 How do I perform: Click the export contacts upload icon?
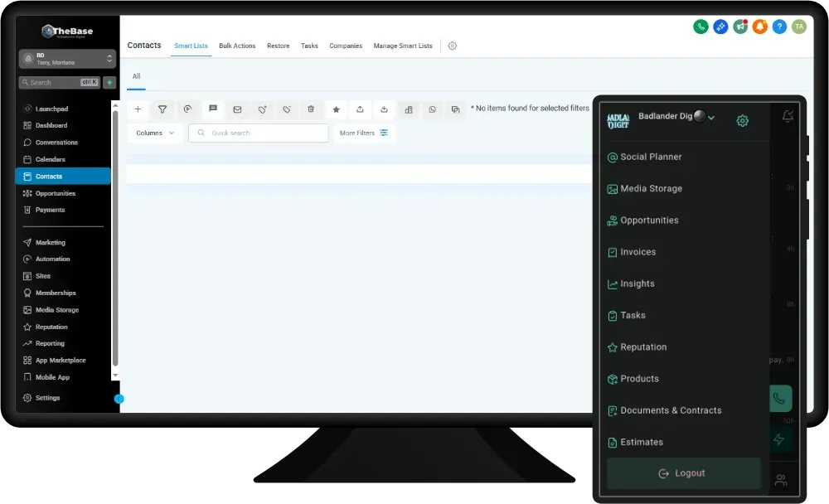click(360, 109)
